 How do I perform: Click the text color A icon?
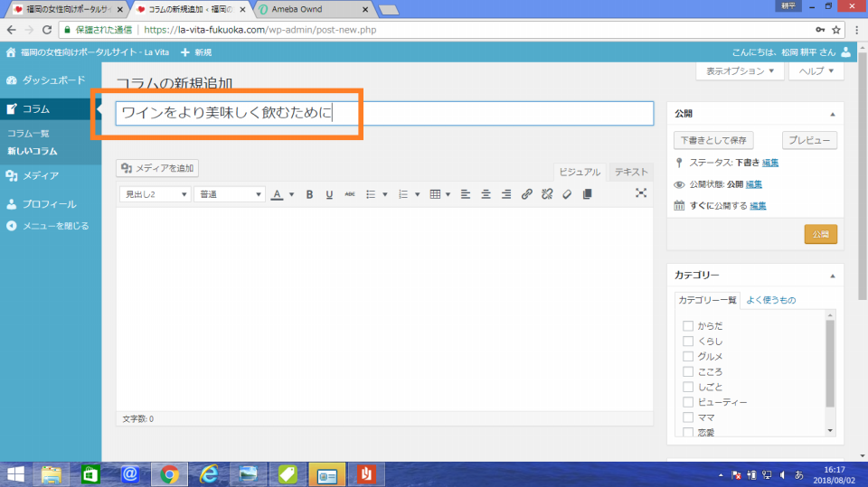(278, 194)
